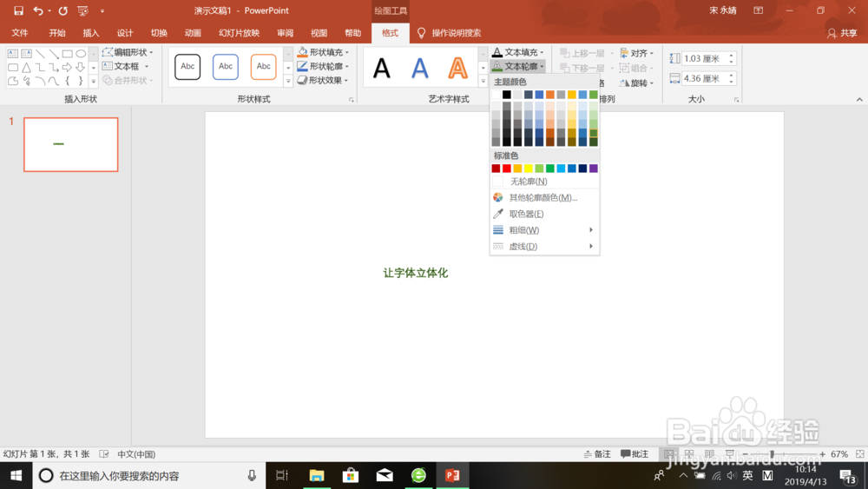Viewport: 868px width, 489px height.
Task: Choose the orange outline Abc shape style
Action: coord(263,67)
